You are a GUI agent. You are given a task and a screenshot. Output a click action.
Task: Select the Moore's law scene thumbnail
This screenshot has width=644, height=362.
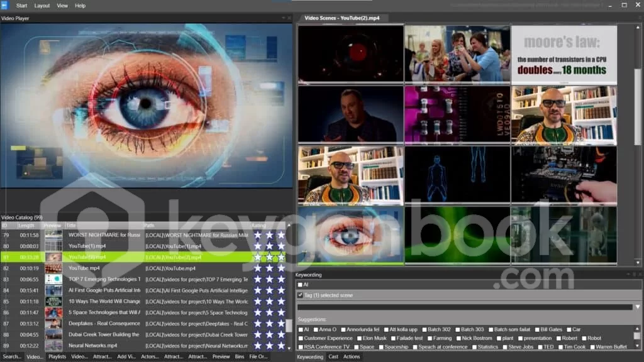[563, 54]
